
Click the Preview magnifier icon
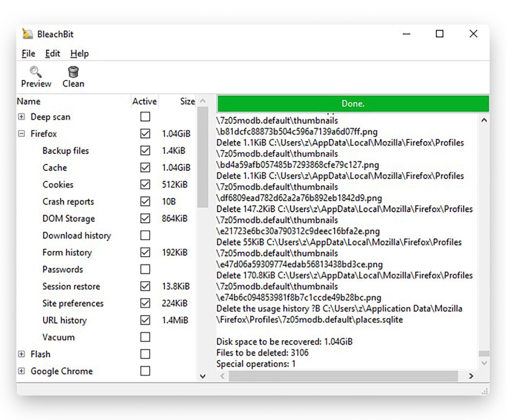pyautogui.click(x=36, y=71)
